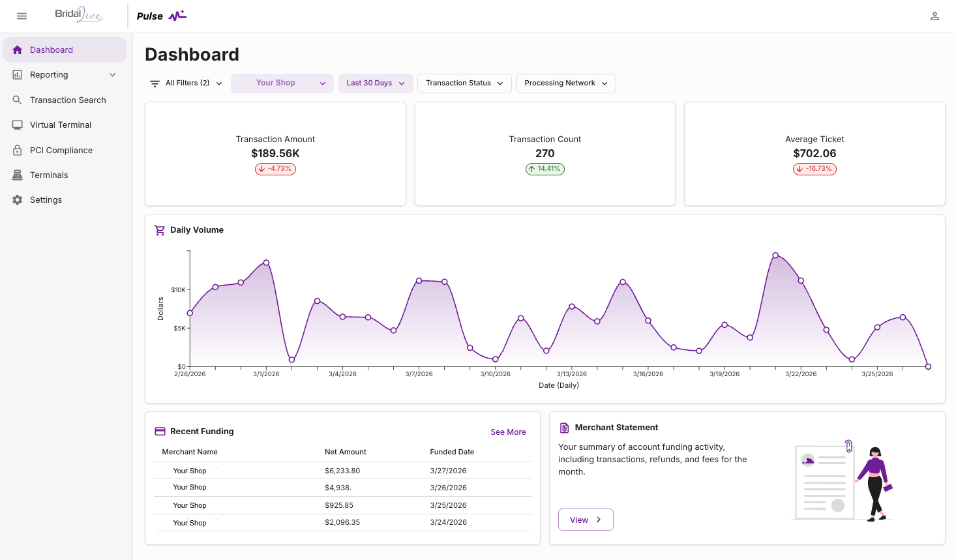Click the highest peak point on Daily Volume chart
The image size is (956, 560).
coord(775,256)
